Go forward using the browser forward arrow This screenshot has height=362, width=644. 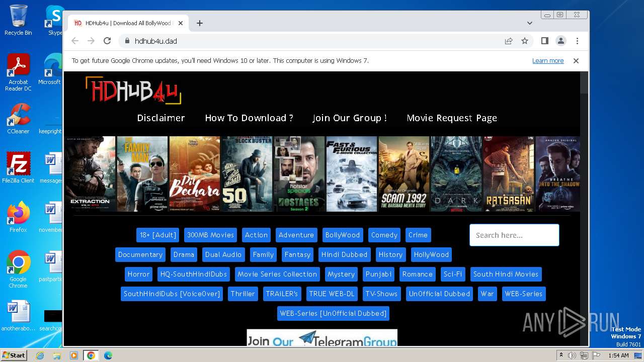click(91, 41)
